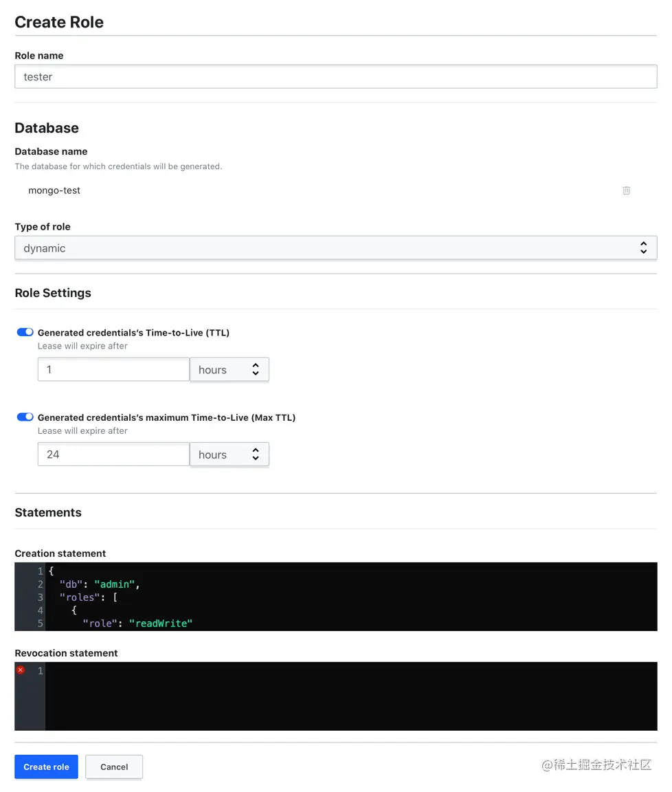
Task: Click the mongo-test database name entry
Action: (54, 190)
